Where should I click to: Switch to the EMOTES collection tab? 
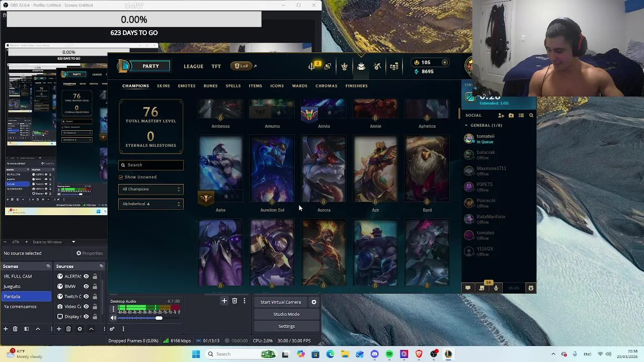pos(186,86)
